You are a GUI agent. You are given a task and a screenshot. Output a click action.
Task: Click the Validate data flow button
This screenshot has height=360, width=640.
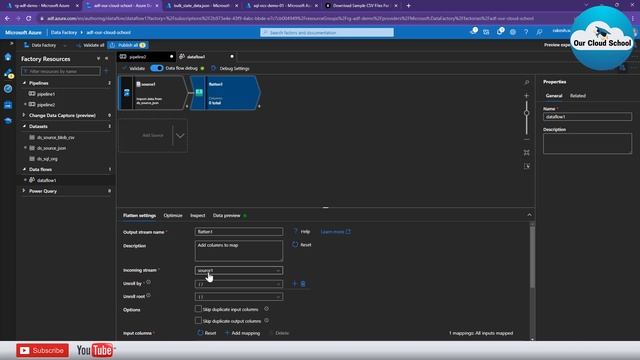(133, 68)
